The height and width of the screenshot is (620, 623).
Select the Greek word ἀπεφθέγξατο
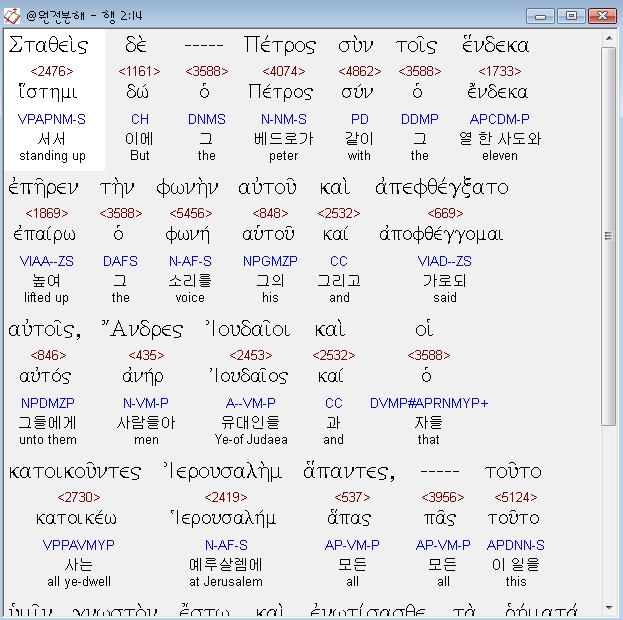[x=441, y=187]
